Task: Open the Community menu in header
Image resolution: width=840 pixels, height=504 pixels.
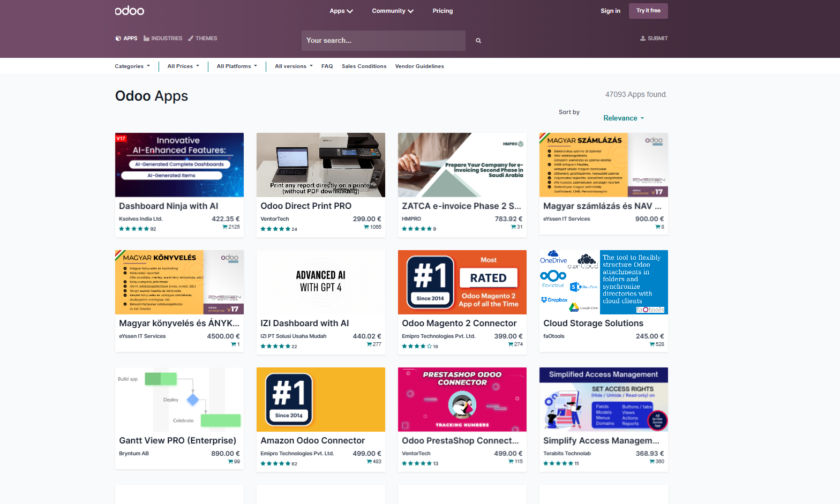Action: (x=393, y=11)
